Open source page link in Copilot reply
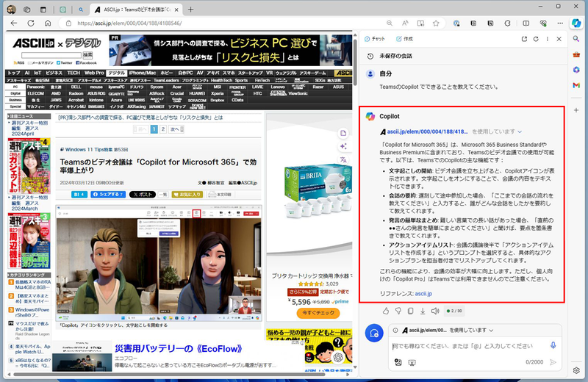 pos(427,131)
